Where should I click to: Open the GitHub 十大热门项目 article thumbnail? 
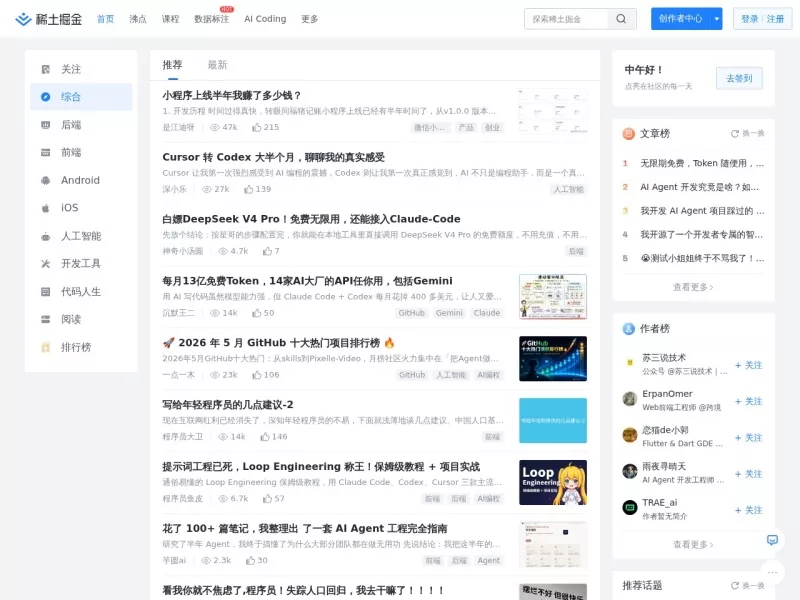click(553, 359)
